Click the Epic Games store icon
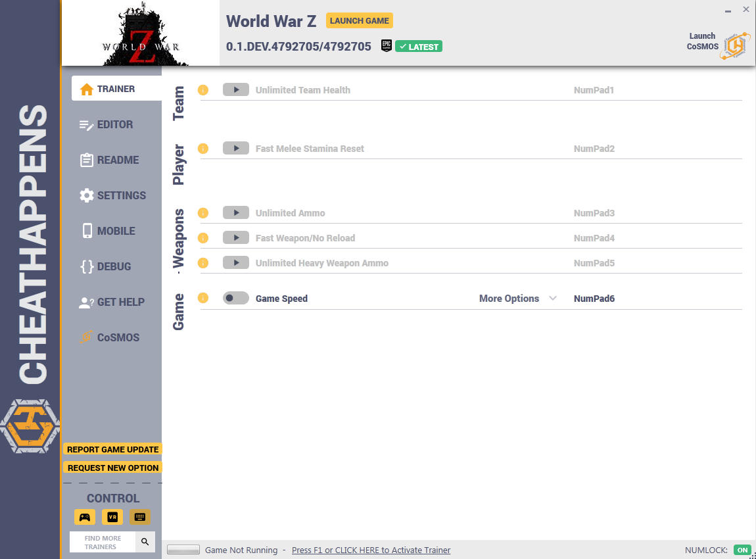 (387, 46)
